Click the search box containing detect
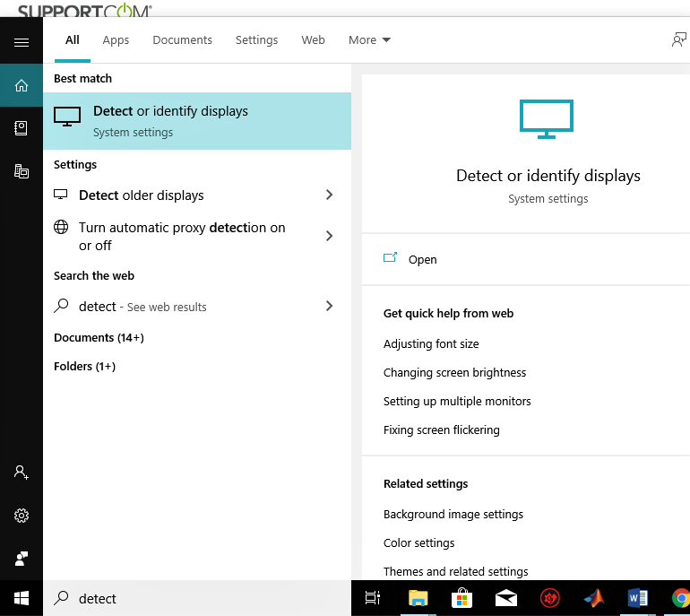Viewport: 690px width, 616px height. (x=197, y=598)
